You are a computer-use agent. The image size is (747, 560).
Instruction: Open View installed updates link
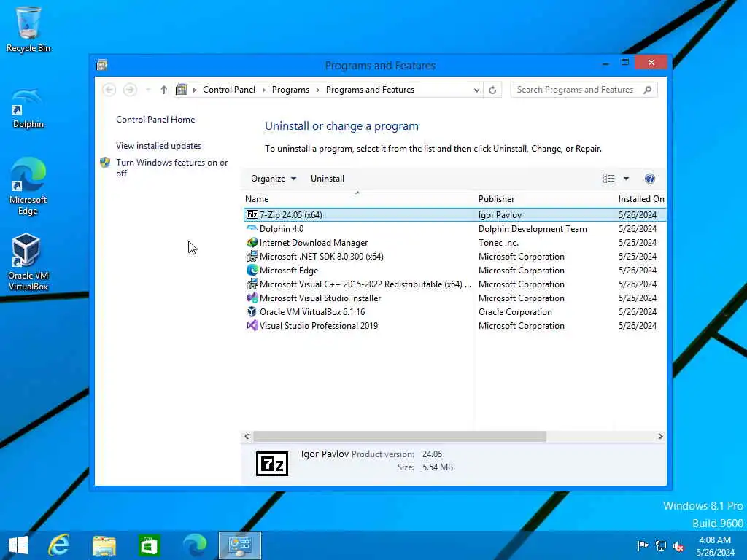[158, 146]
